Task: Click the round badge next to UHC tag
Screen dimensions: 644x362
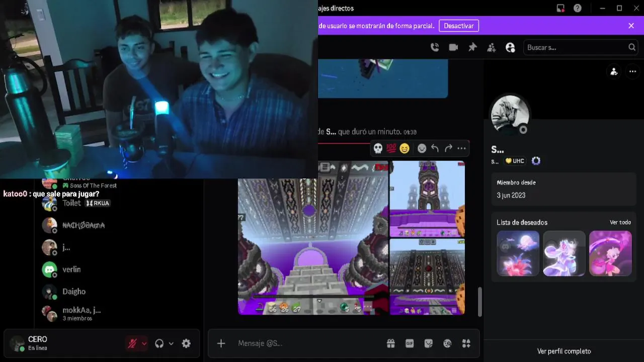Action: pyautogui.click(x=536, y=161)
